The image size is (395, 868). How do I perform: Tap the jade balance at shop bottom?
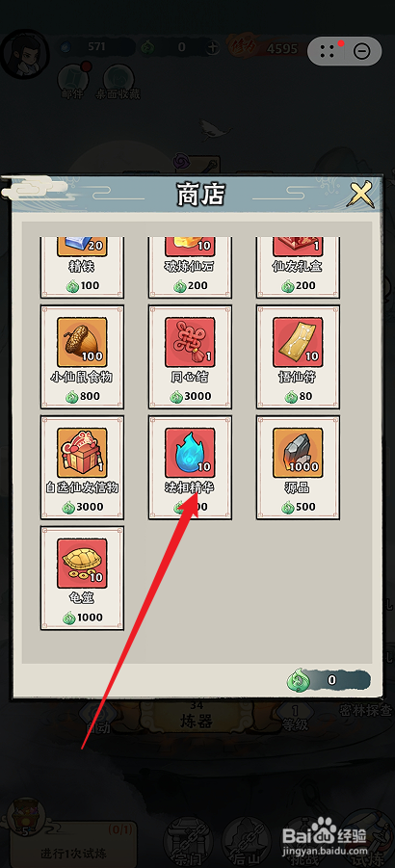tap(329, 680)
